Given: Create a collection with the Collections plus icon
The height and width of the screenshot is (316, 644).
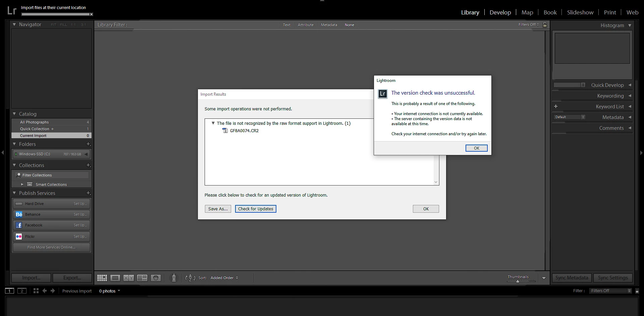Looking at the screenshot, I should [x=89, y=165].
